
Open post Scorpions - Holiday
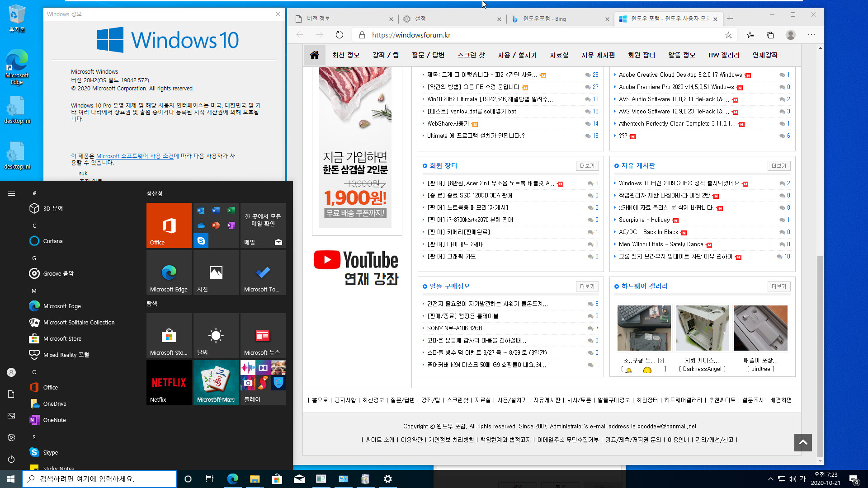click(x=644, y=220)
